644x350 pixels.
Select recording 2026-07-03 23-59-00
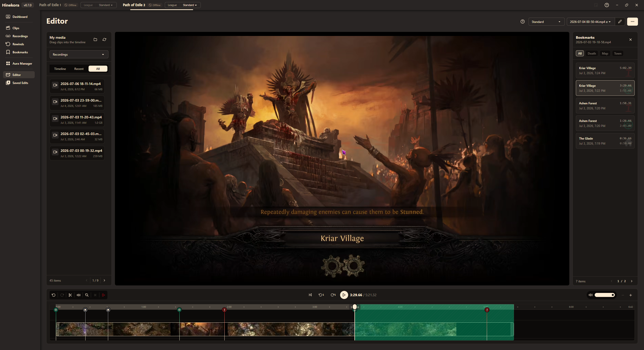click(x=77, y=103)
